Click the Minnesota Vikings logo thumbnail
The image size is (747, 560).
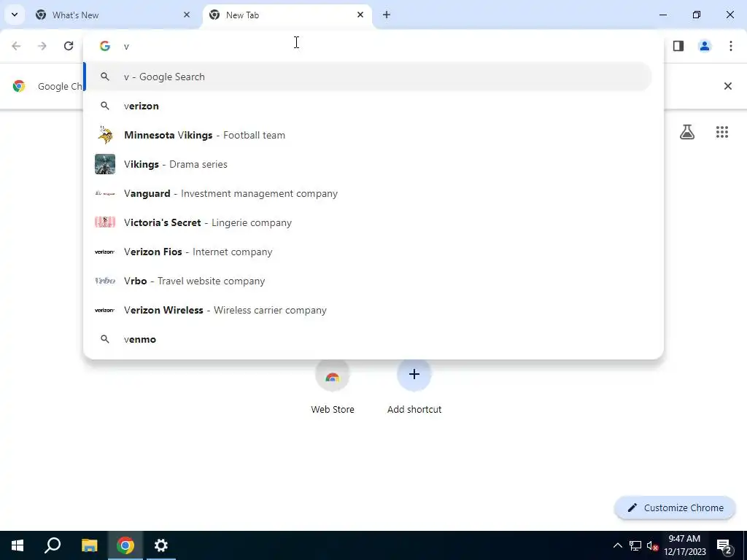tap(105, 135)
